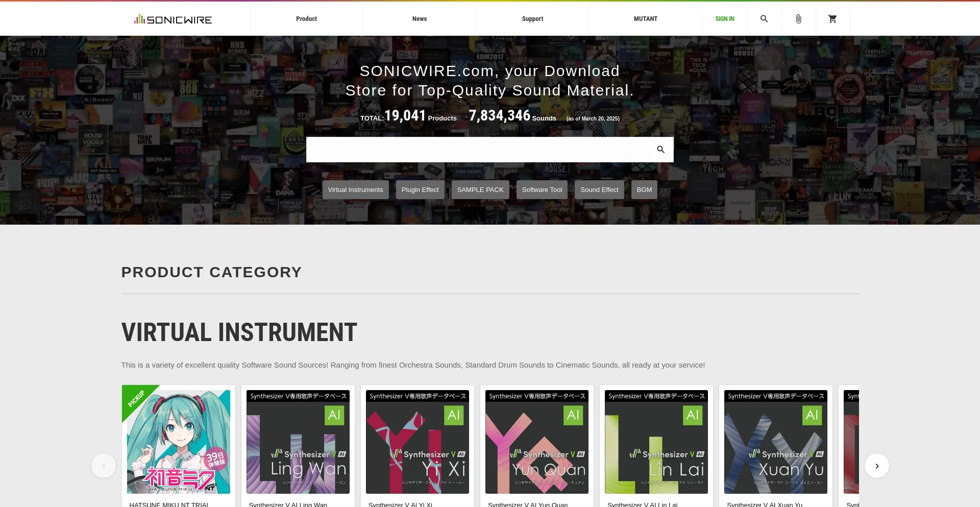Go to the Support menu
The image size is (980, 507).
point(532,19)
